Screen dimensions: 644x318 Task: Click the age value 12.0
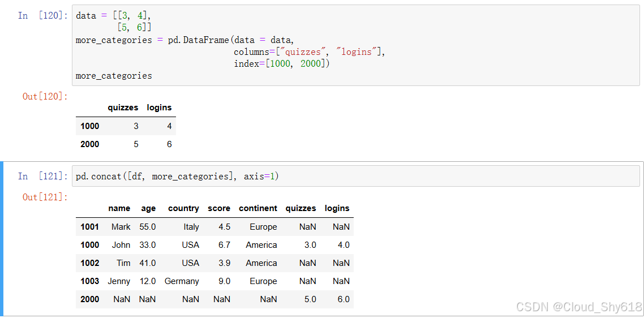(x=148, y=281)
